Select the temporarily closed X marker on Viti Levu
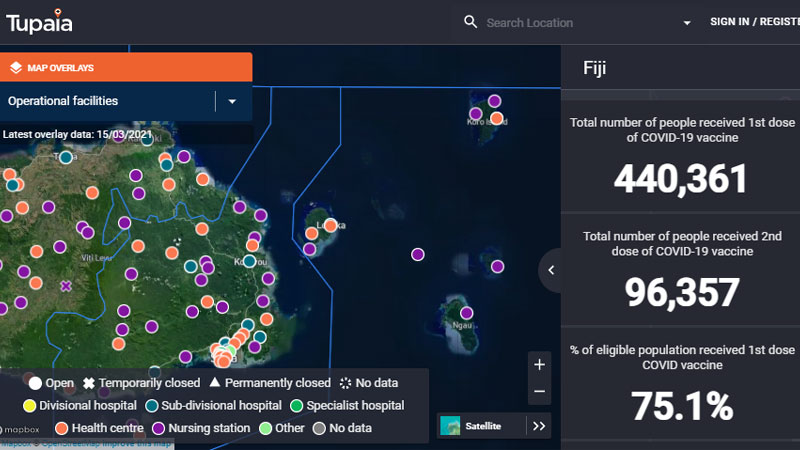The height and width of the screenshot is (450, 800). [x=67, y=286]
